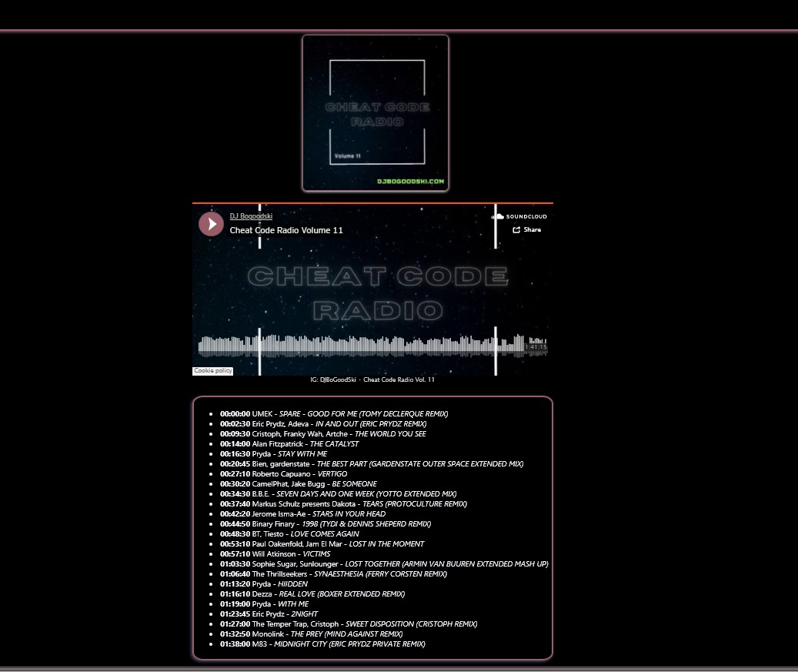The image size is (798, 672).
Task: Open Cheat Code Radio Vol. 11 caption link
Action: tap(399, 379)
